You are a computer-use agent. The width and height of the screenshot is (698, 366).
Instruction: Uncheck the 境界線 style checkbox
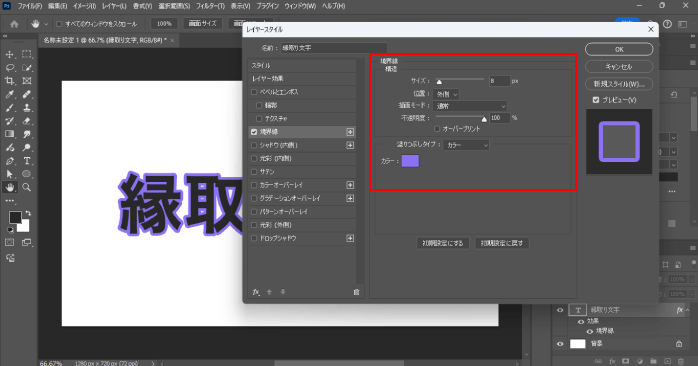click(254, 132)
